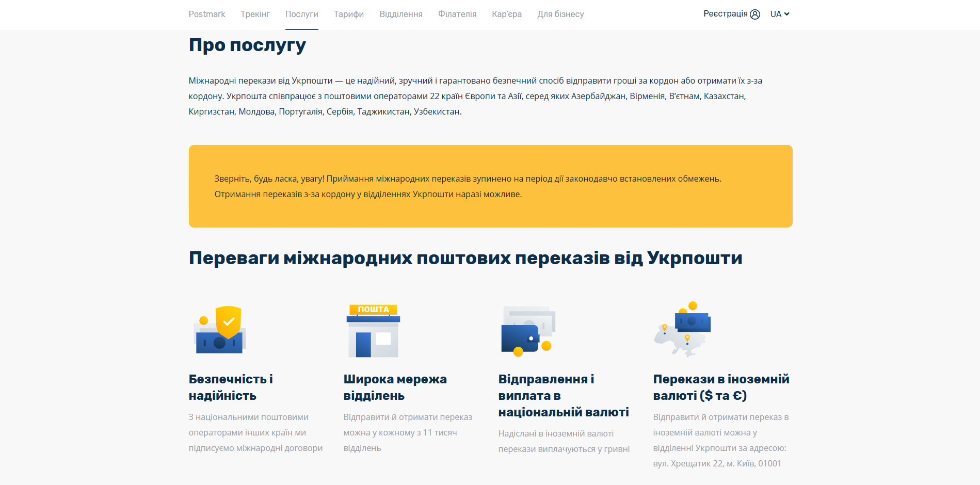Click the Реєстрація text label
The width and height of the screenshot is (980, 485).
[x=725, y=14]
